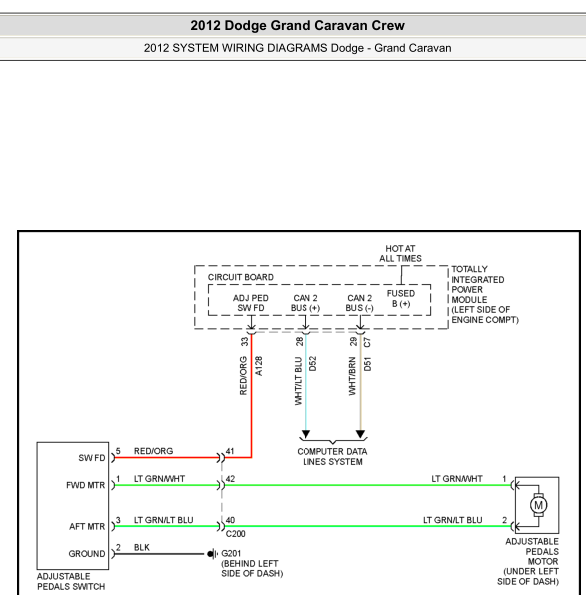Click motor pin number '2'
This screenshot has height=595, width=586.
tap(504, 520)
